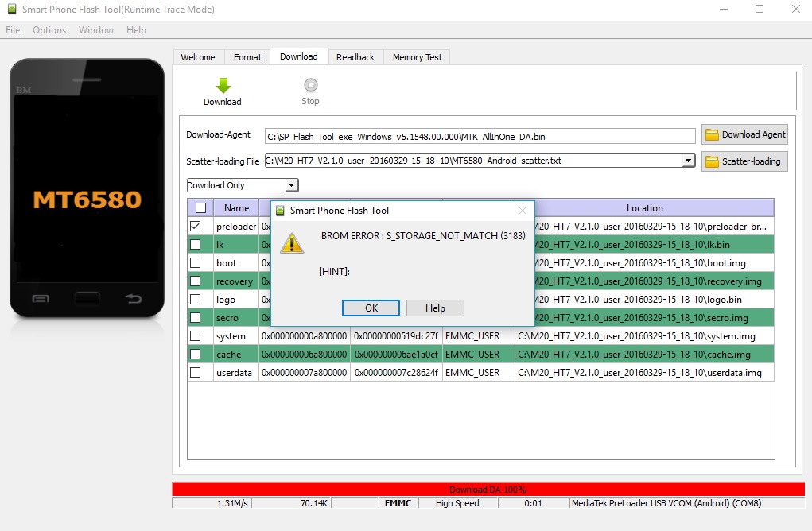
Task: Click the Scatter-loading folder button
Action: pos(744,161)
